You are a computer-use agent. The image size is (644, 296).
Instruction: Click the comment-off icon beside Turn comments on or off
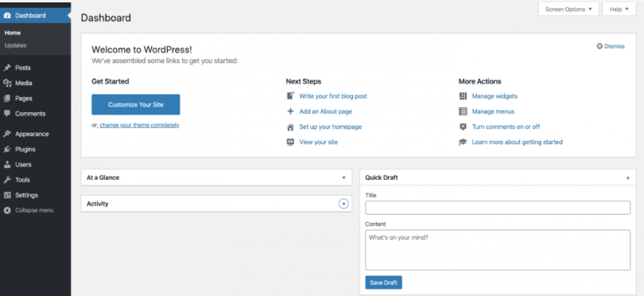pos(463,127)
